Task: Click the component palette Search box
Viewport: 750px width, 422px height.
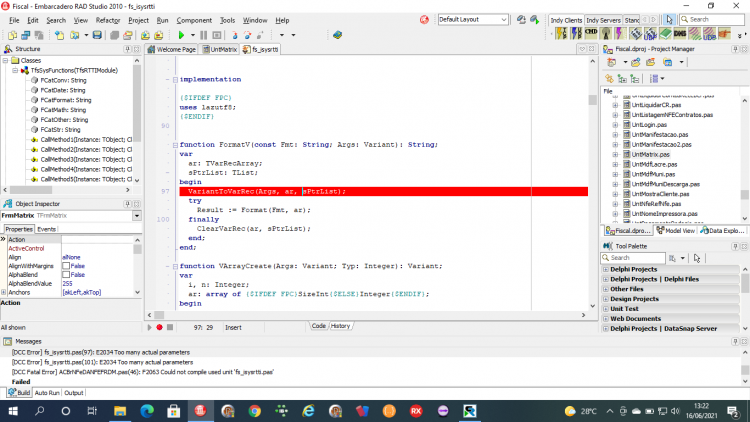Action: pos(713,20)
